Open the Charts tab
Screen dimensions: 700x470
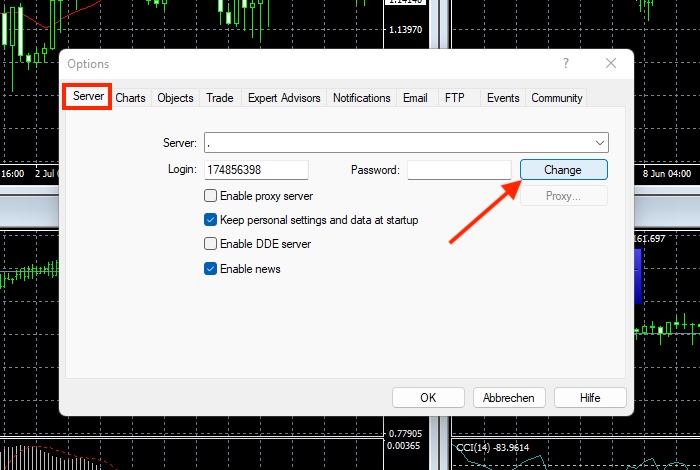click(130, 98)
